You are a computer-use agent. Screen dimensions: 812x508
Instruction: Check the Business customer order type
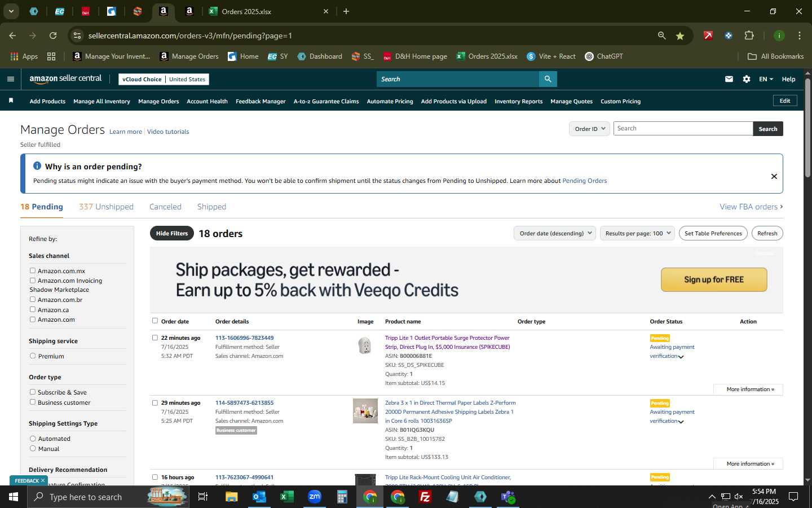33,402
